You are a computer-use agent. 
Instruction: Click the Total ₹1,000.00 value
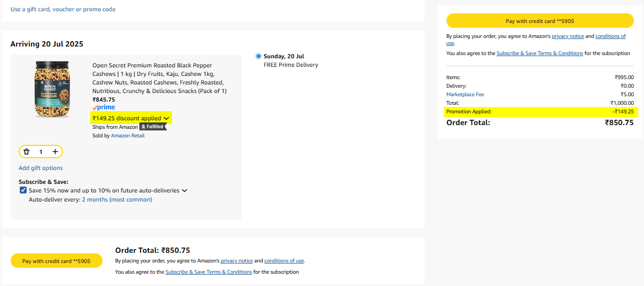pos(622,103)
